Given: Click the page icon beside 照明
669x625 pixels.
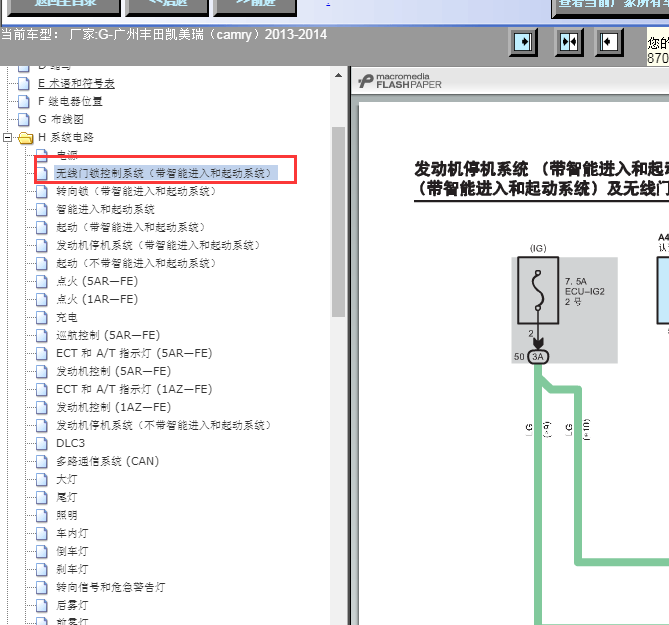Looking at the screenshot, I should point(42,515).
